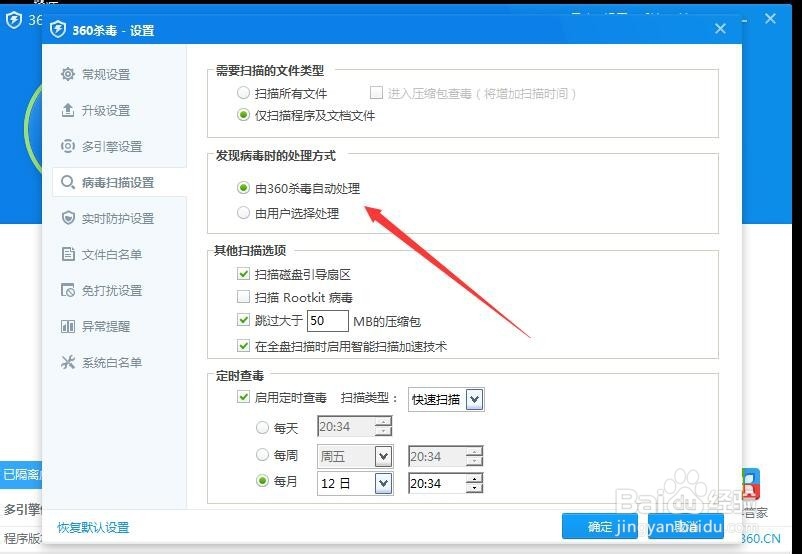Open 常规设置 settings page

click(106, 75)
